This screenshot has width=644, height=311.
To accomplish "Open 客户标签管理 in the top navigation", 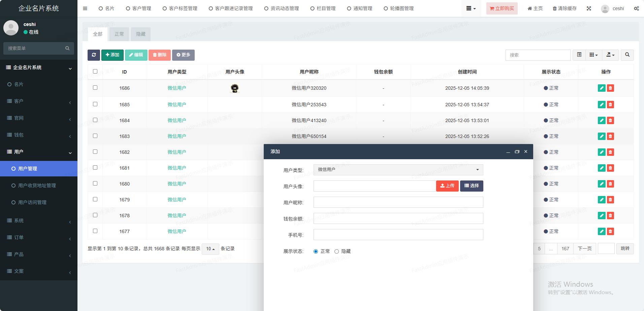I will (x=180, y=8).
